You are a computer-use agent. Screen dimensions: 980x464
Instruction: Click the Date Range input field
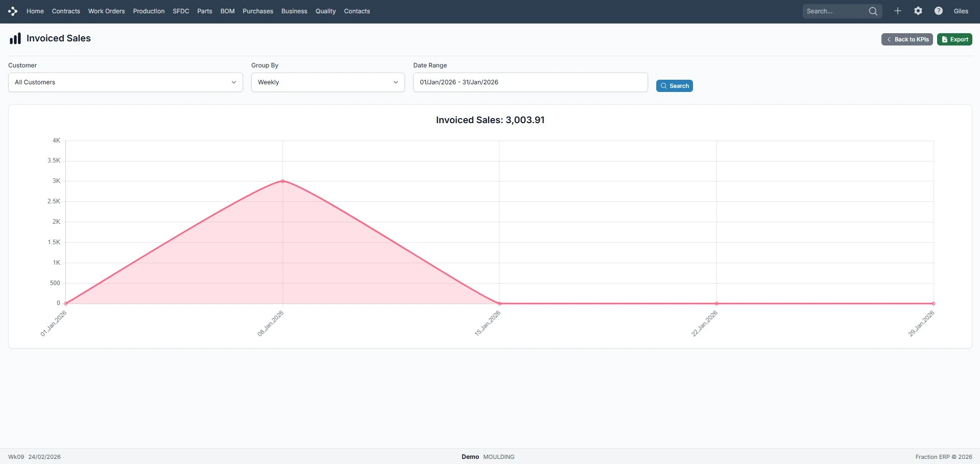(x=530, y=82)
